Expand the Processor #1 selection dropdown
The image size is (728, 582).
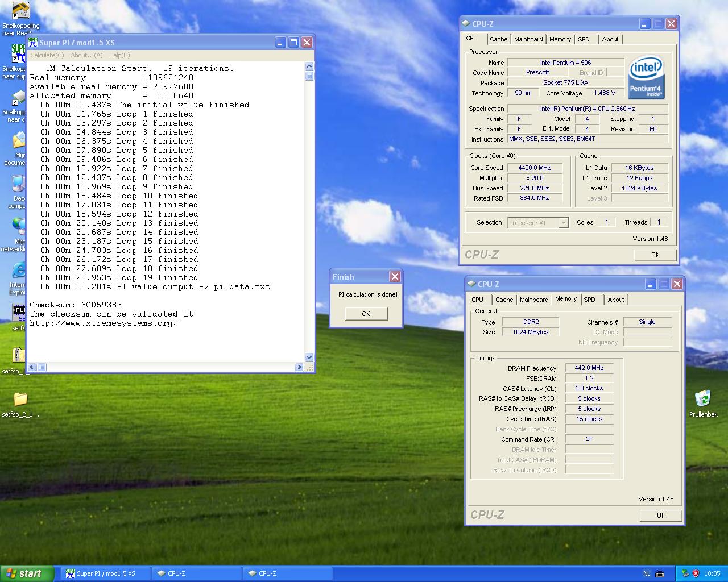pos(564,223)
